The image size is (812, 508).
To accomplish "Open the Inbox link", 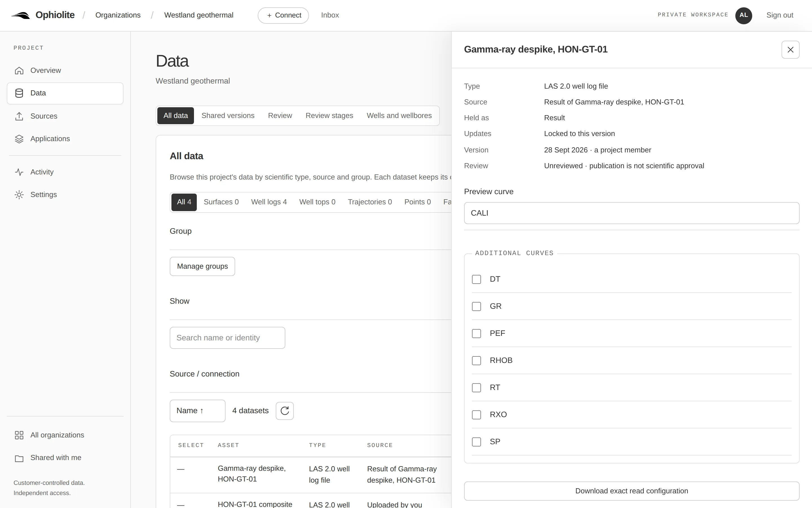I will pos(330,15).
